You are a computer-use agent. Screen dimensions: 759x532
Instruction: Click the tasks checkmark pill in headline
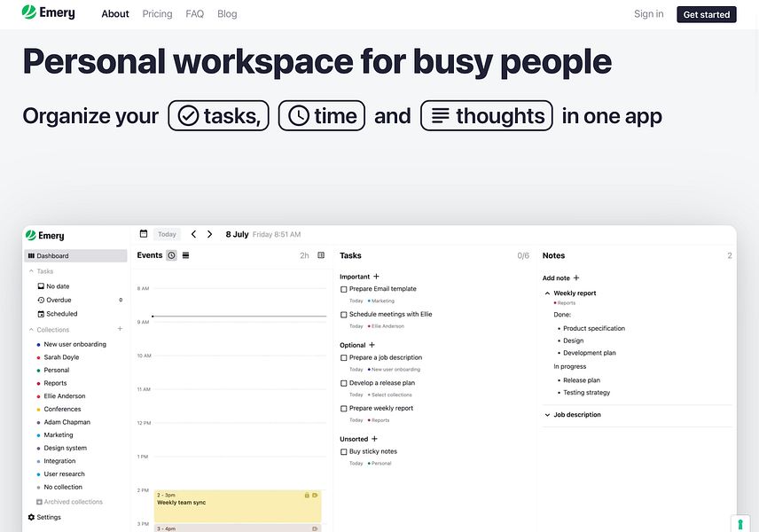click(219, 115)
